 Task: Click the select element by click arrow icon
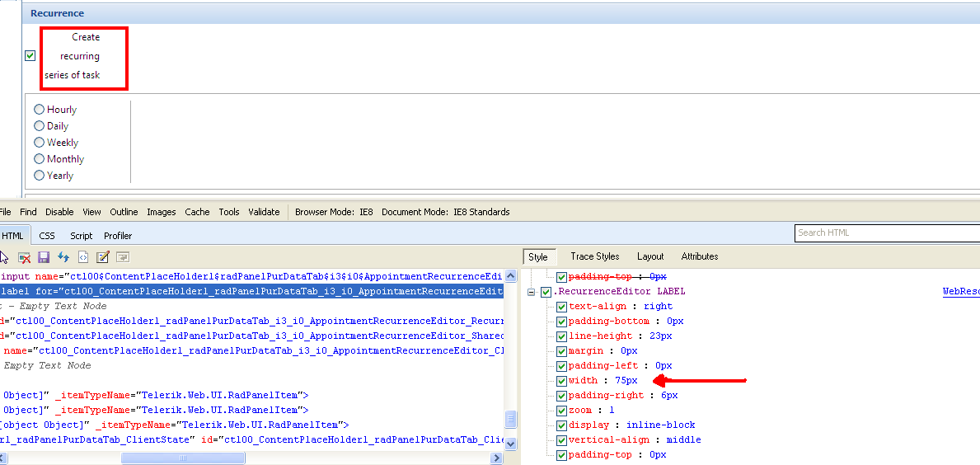[5, 257]
